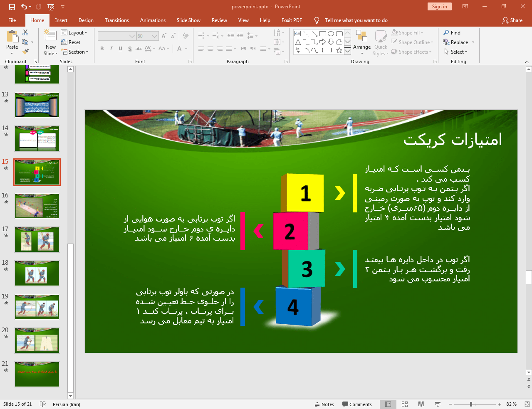The width and height of the screenshot is (532, 409).
Task: Click Reset slide button
Action: click(x=71, y=42)
